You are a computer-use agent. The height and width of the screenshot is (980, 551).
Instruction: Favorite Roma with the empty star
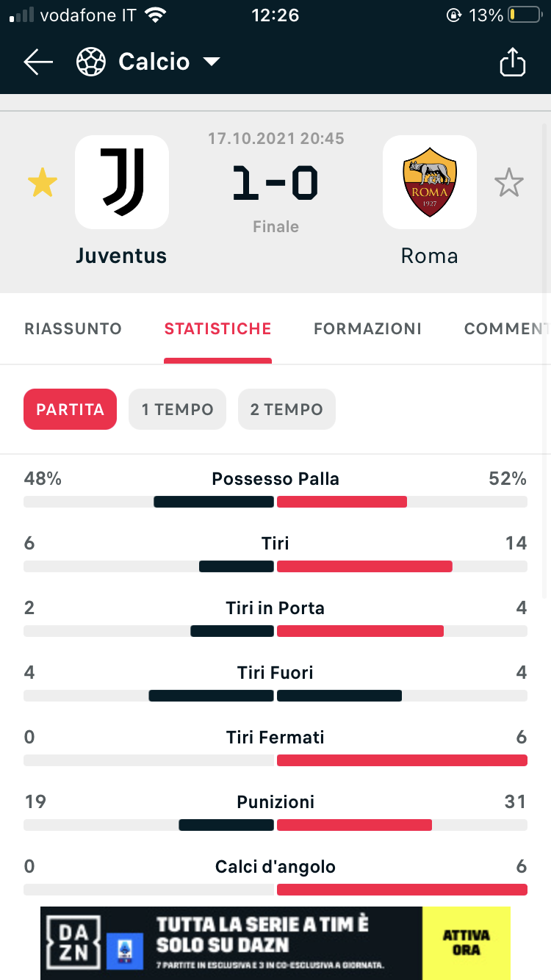point(508,183)
